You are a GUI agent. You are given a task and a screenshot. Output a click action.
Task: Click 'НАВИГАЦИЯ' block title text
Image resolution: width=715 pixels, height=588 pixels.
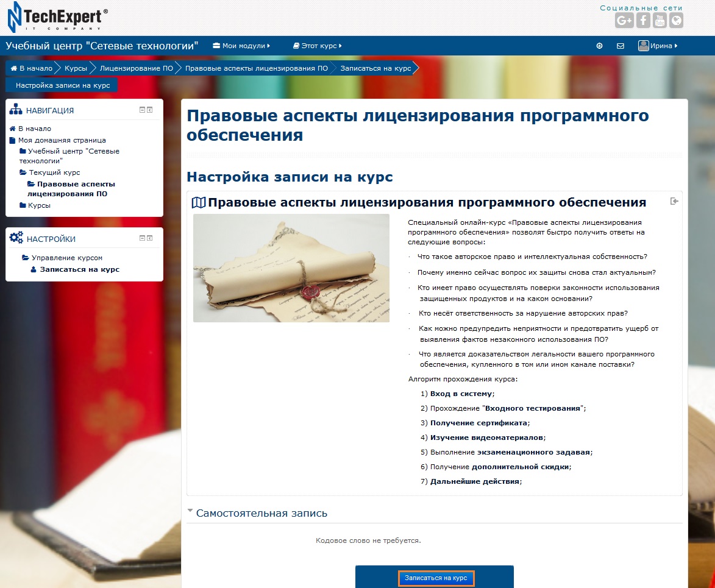[50, 110]
